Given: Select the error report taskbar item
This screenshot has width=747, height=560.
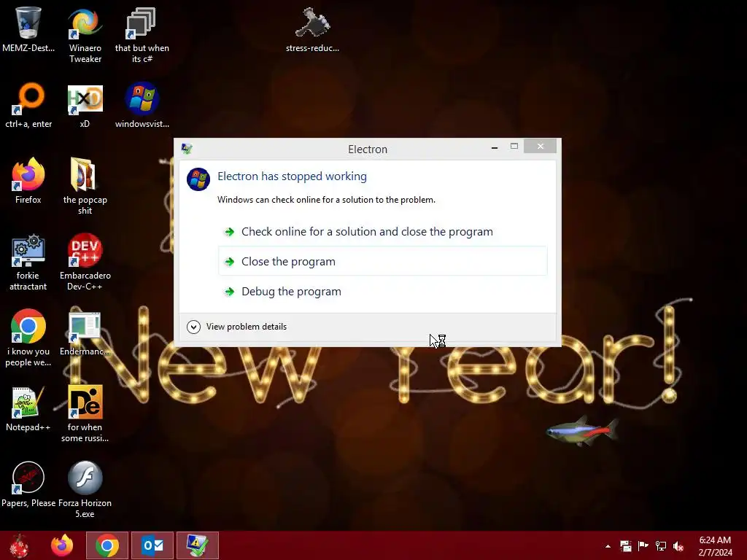Looking at the screenshot, I should coord(198,545).
